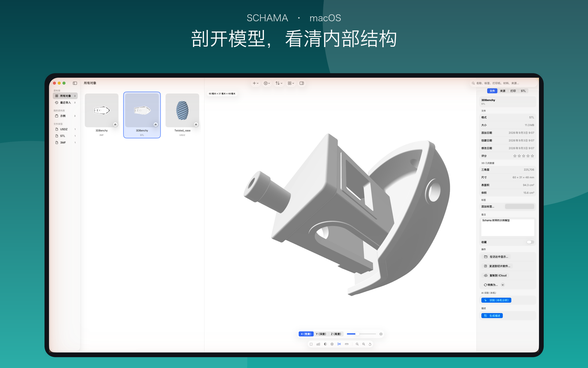
Task: Toggle the wireframe cube icon
Action: point(332,344)
